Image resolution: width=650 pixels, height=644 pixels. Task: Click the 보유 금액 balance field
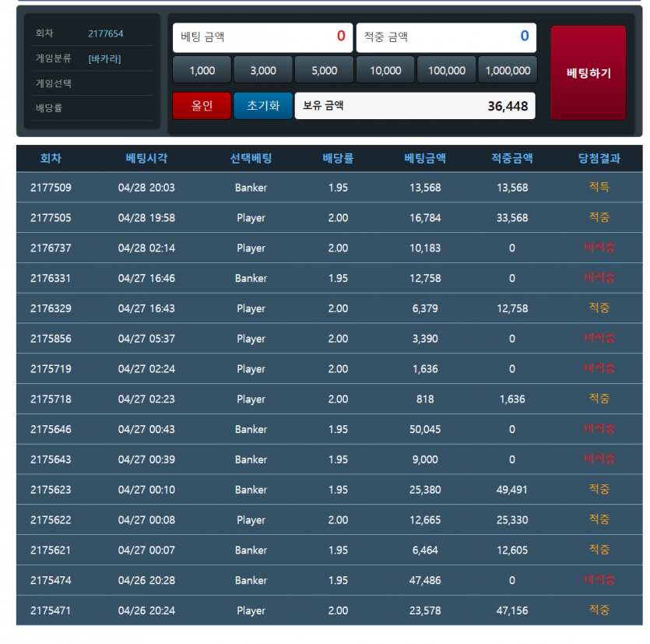tap(415, 106)
